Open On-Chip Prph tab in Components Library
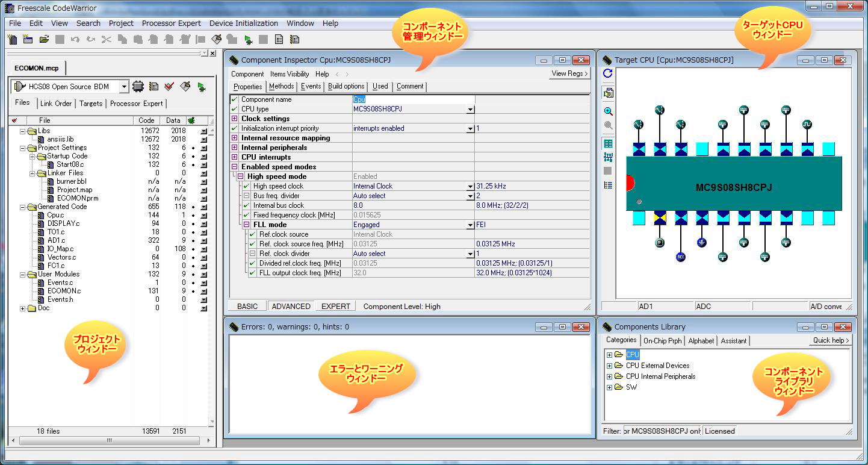Viewport: 868px width, 465px height. click(662, 340)
